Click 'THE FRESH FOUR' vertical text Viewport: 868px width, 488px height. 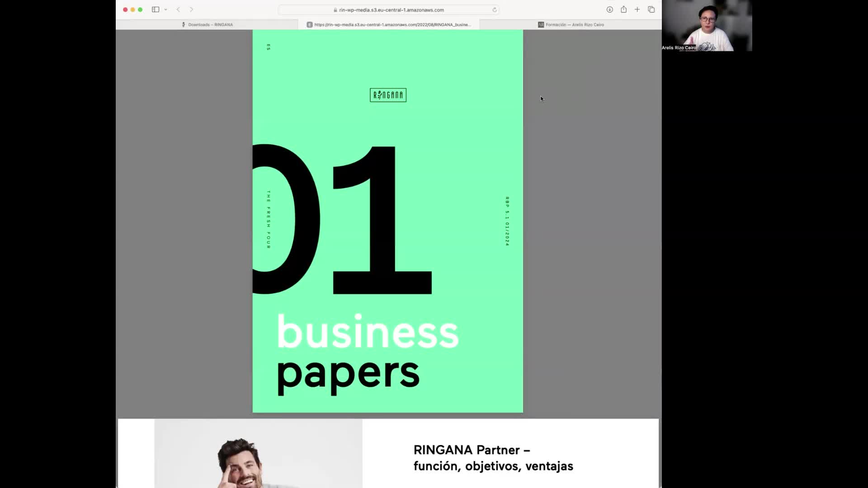coord(269,220)
